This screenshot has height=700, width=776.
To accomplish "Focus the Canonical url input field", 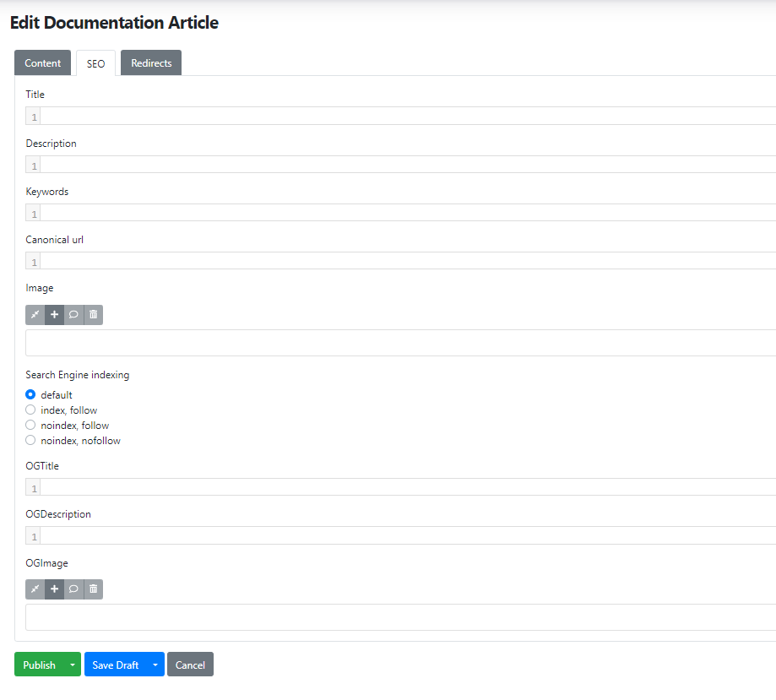I will (405, 261).
